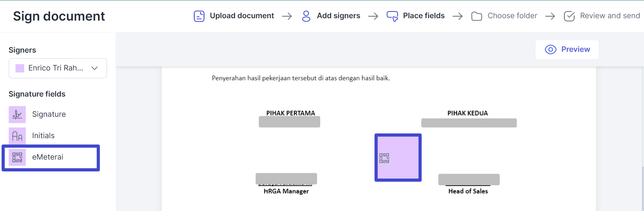Click the Preview button

[x=567, y=49]
